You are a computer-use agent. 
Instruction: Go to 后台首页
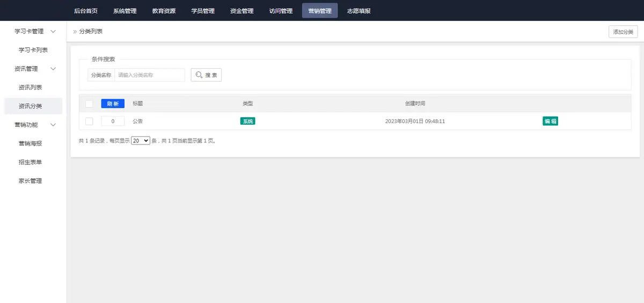(86, 11)
